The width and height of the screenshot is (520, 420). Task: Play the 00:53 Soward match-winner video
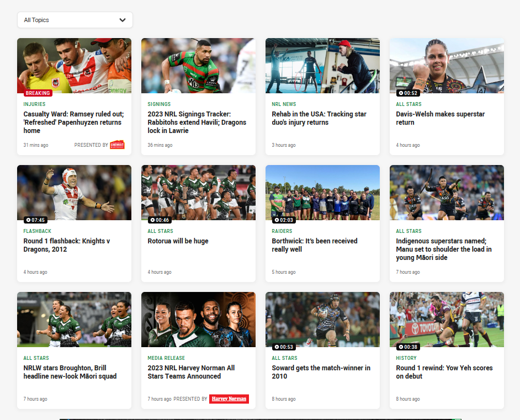pos(284,347)
